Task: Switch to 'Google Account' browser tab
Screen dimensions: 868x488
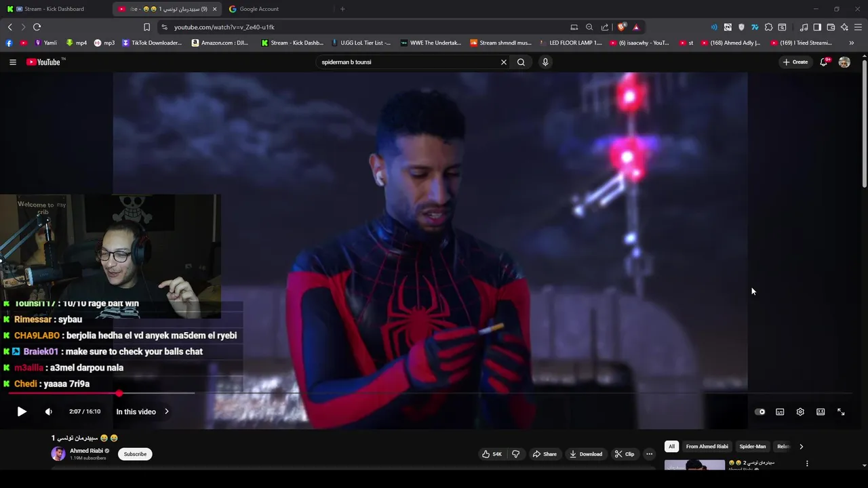Action: [259, 9]
